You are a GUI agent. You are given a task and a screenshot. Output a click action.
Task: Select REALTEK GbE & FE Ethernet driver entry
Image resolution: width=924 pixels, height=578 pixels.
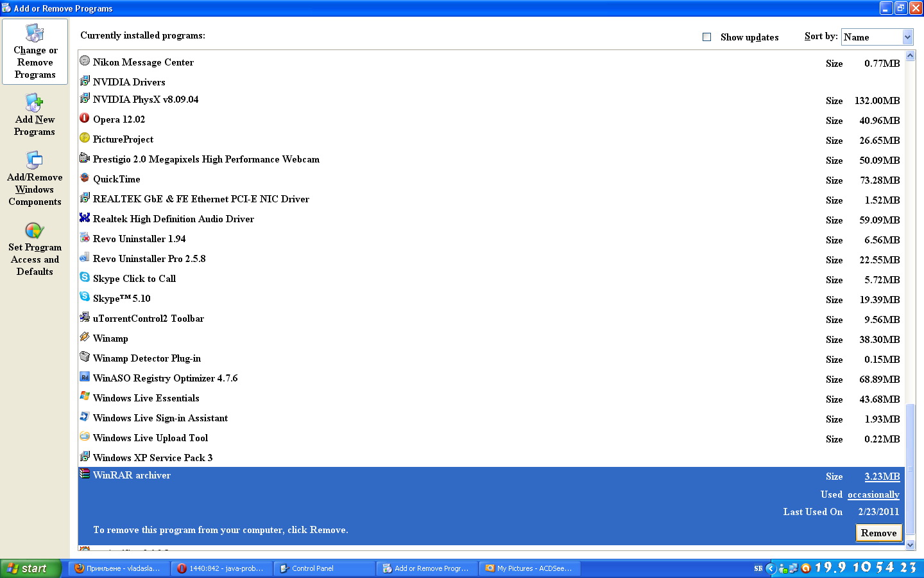pos(201,199)
